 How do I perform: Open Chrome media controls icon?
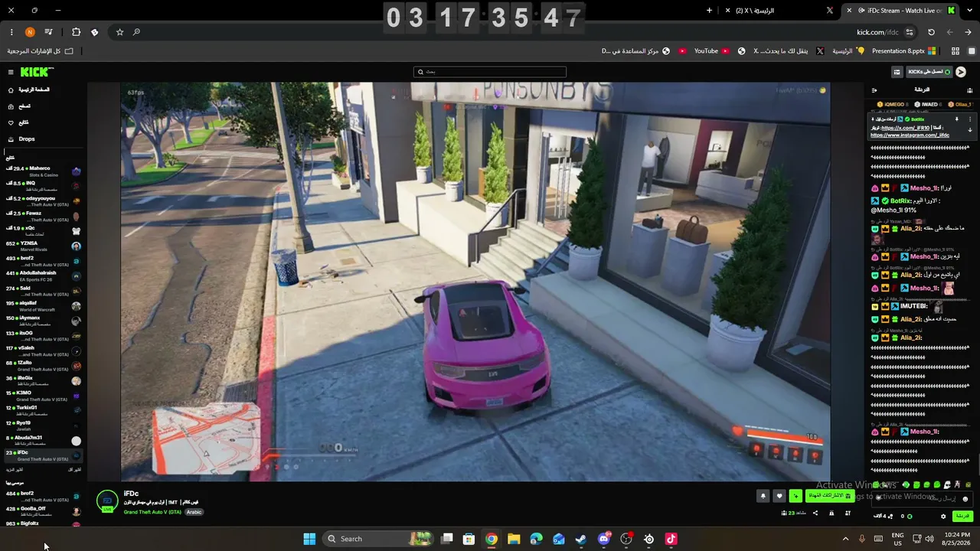[x=49, y=32]
